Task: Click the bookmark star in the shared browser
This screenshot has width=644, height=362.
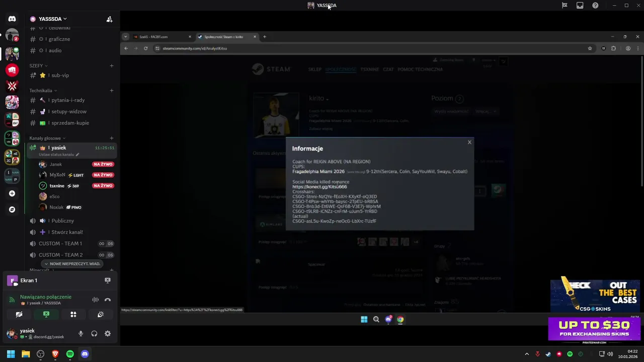Action: [590, 48]
